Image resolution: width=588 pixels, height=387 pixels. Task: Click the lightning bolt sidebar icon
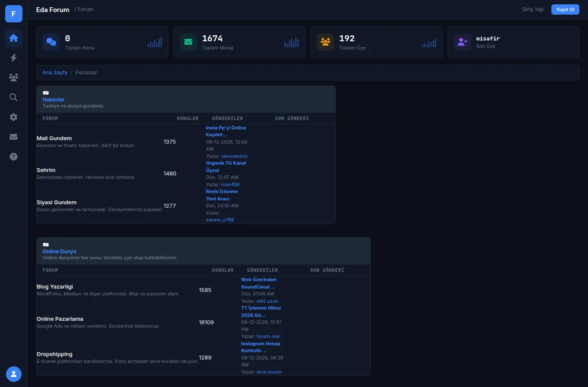[x=13, y=58]
